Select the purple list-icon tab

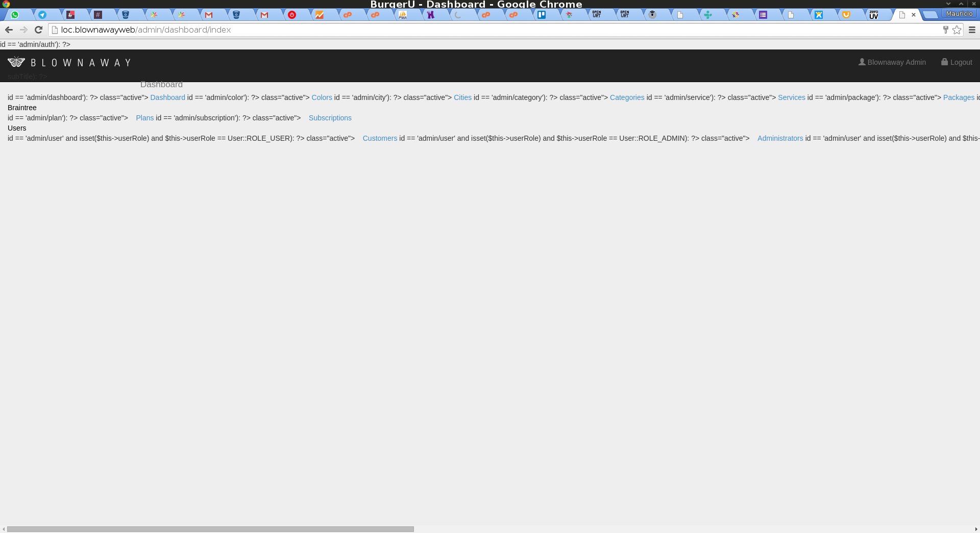pyautogui.click(x=763, y=15)
